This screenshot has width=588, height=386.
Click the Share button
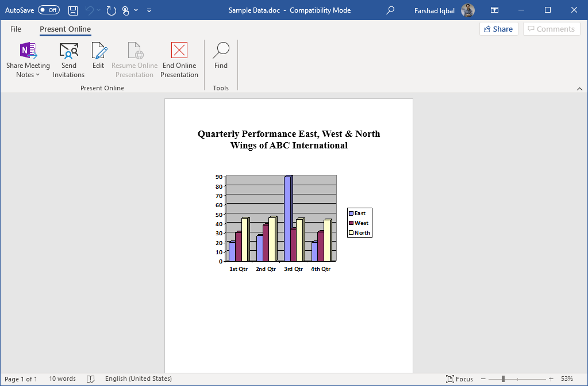(498, 29)
